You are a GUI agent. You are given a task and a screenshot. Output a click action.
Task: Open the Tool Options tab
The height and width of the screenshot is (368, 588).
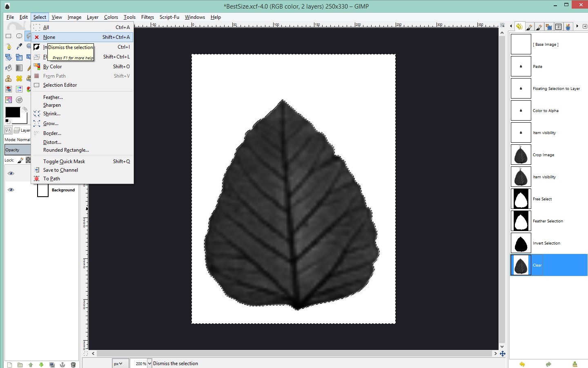pyautogui.click(x=8, y=130)
